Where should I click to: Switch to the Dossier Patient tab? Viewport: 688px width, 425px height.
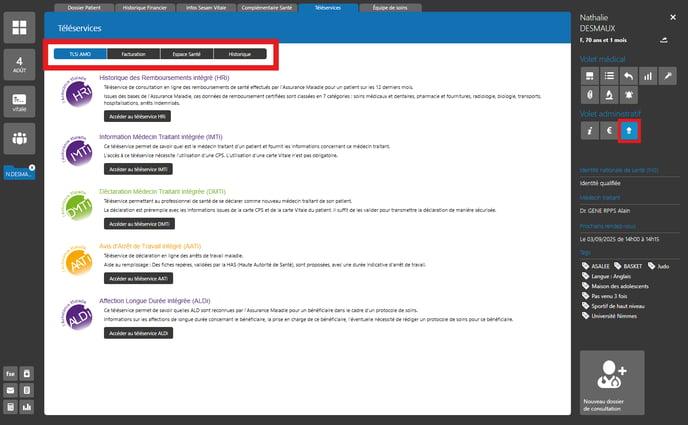tap(82, 7)
